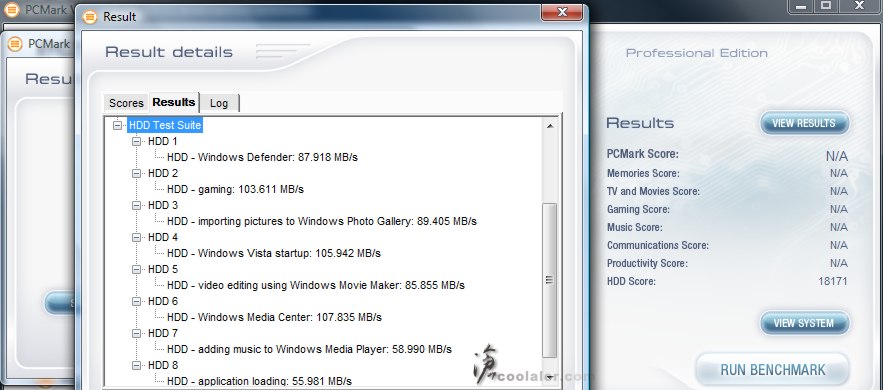
Task: Select the Results tab
Action: [x=174, y=102]
